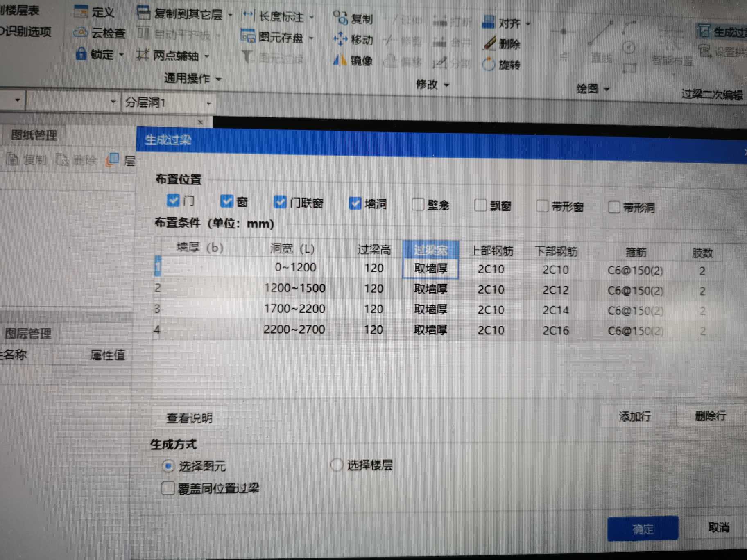The image size is (747, 560).
Task: Confirm with 确定 button
Action: 643,529
